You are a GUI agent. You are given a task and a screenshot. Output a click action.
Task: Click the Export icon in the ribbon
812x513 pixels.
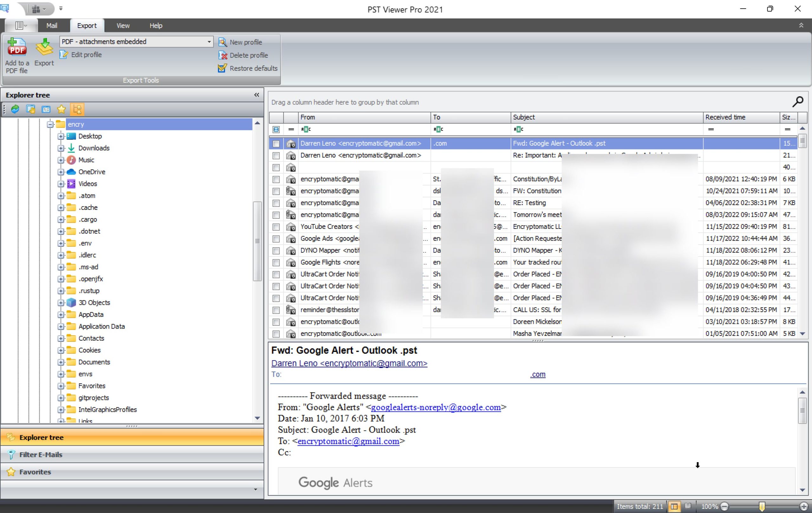pos(44,47)
